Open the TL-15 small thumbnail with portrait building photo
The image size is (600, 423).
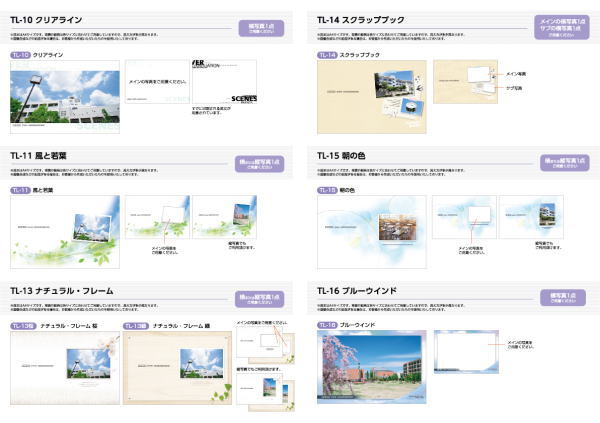pos(531,217)
